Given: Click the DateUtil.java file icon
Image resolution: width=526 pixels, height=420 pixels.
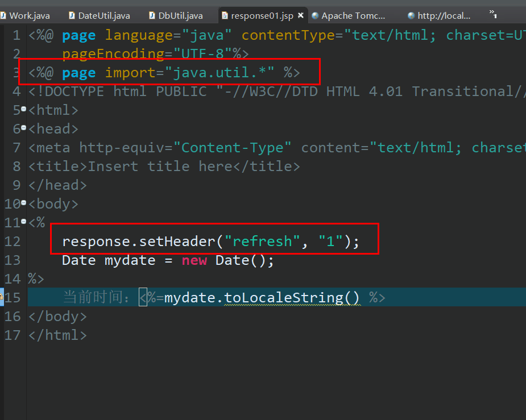Looking at the screenshot, I should pos(72,15).
